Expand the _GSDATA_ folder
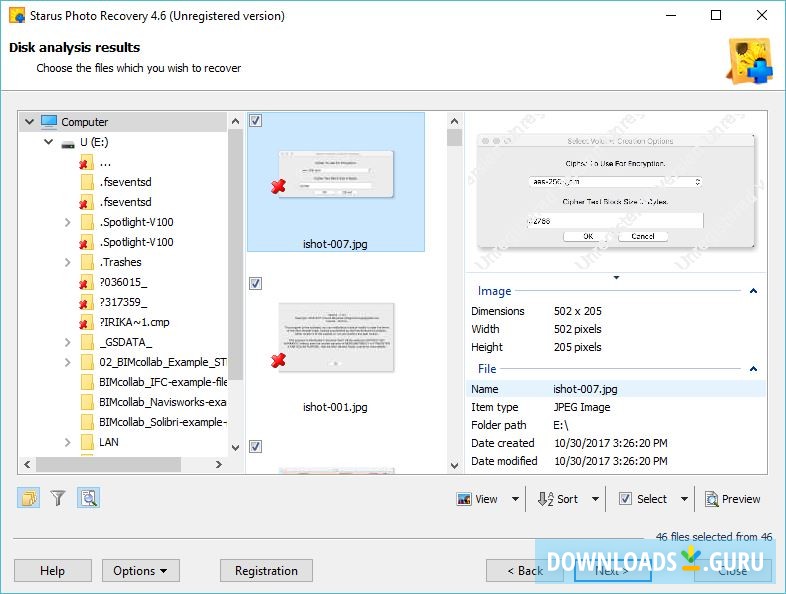The image size is (786, 594). click(68, 342)
